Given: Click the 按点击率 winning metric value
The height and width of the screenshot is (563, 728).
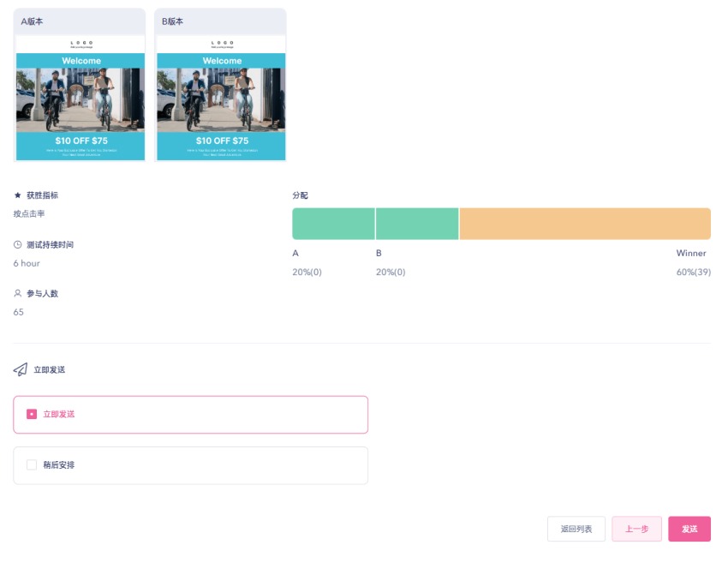Looking at the screenshot, I should (29, 213).
